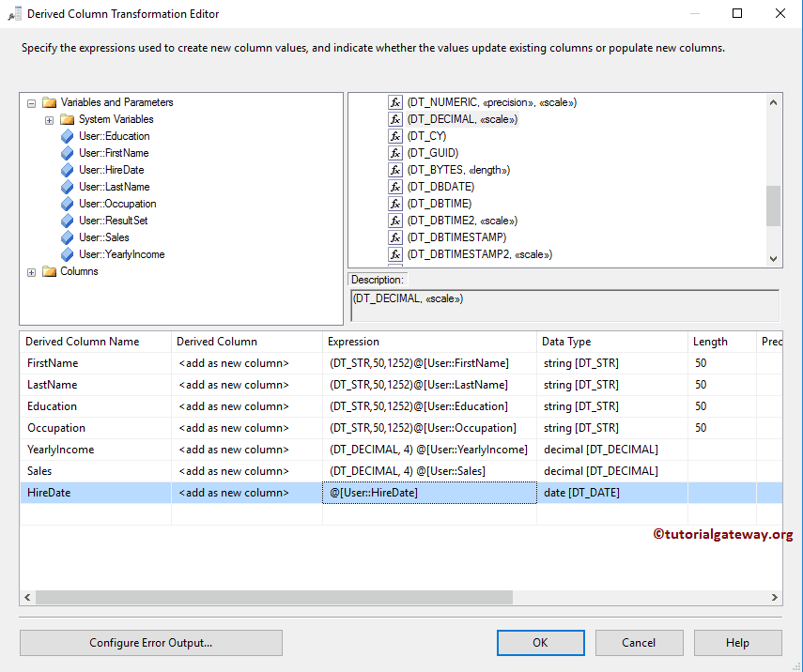
Task: Cancel the derived column changes
Action: (x=639, y=642)
